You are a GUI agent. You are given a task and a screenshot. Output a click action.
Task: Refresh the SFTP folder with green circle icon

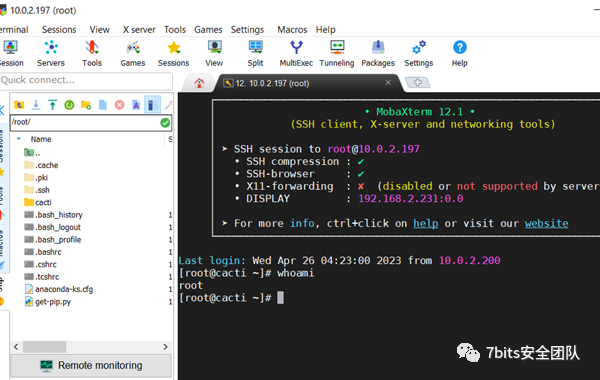pos(69,104)
